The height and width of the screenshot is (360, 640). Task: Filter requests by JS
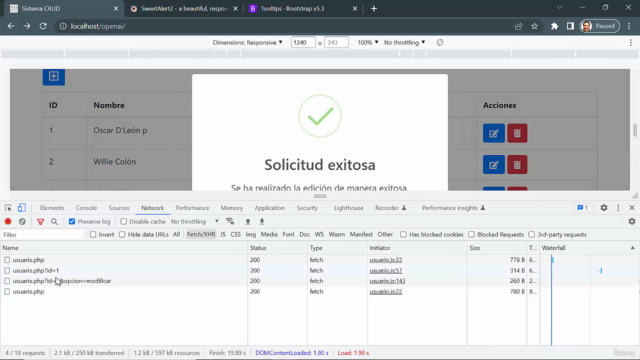223,234
